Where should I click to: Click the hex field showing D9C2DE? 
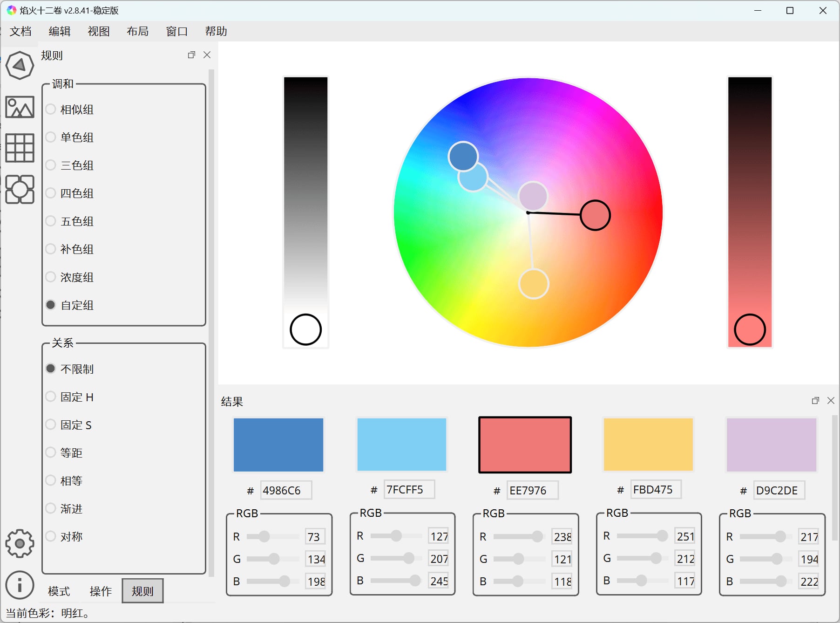[x=779, y=490]
